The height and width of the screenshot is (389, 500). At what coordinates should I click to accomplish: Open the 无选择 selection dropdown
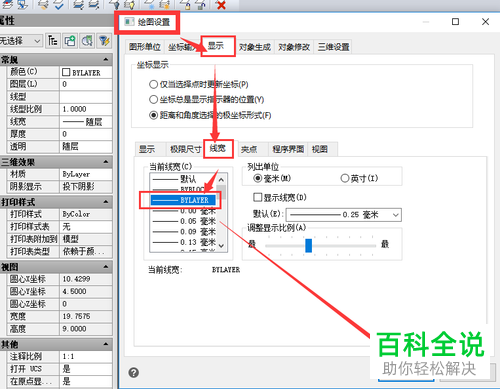pos(21,41)
